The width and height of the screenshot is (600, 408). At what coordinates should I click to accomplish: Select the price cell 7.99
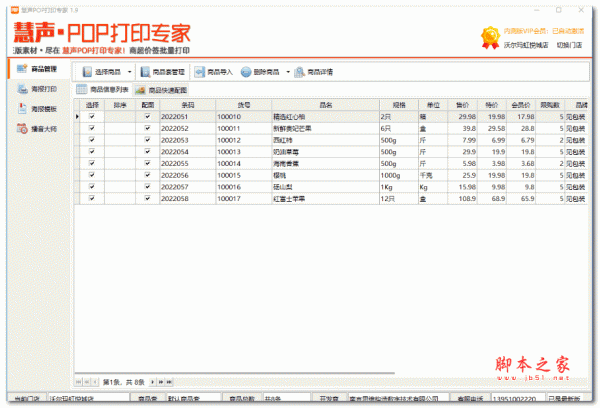(462, 140)
